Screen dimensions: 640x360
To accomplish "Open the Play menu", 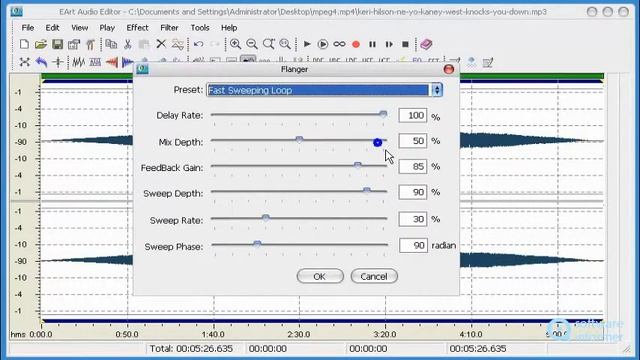I will [107, 28].
